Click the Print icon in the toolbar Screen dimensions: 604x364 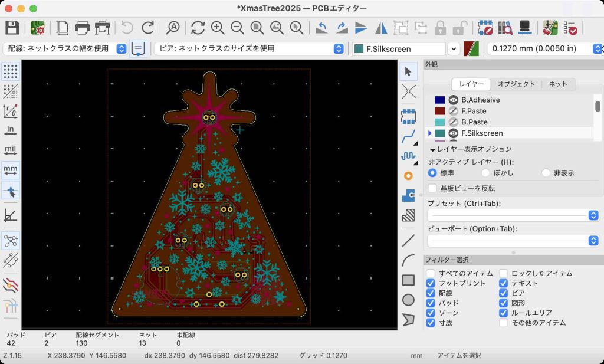coord(83,28)
